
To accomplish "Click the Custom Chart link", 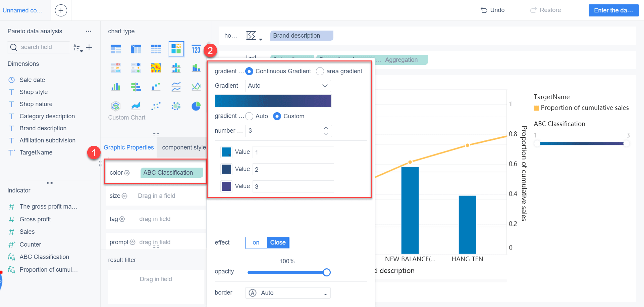I will pyautogui.click(x=127, y=118).
